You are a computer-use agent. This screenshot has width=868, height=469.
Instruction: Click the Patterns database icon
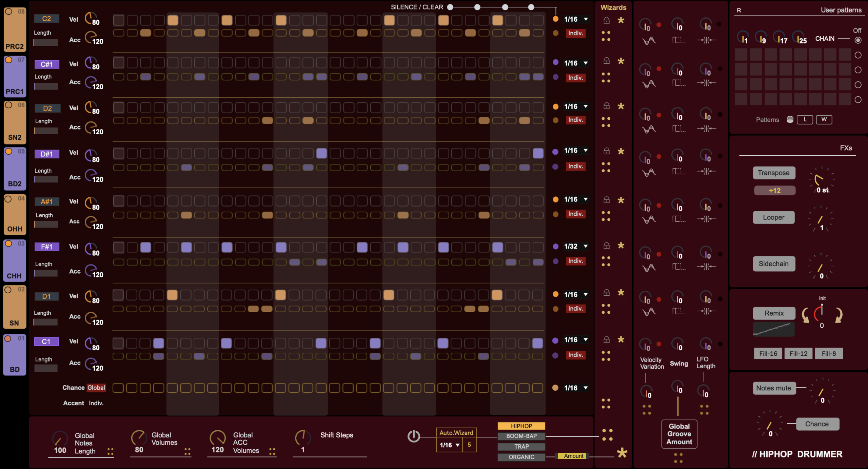[x=790, y=119]
